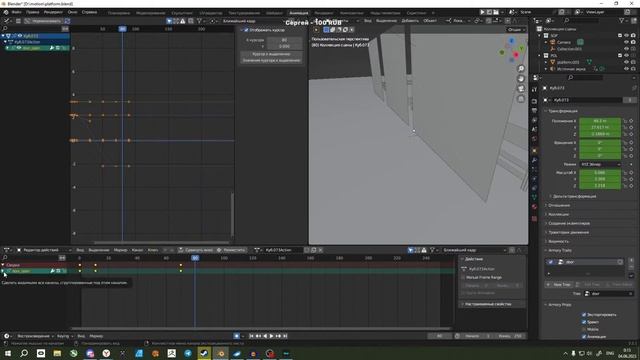Click the show-only-selected arrow filter in graph editor header

coord(169,21)
